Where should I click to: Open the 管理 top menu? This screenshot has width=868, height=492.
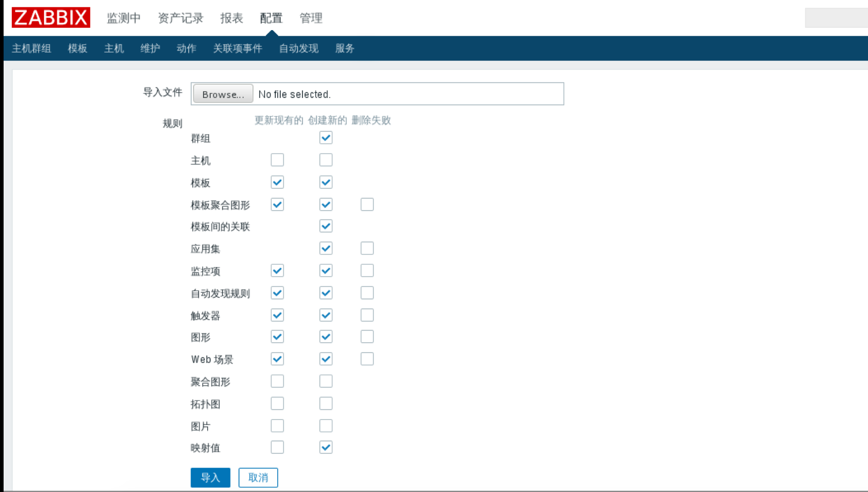click(x=311, y=18)
